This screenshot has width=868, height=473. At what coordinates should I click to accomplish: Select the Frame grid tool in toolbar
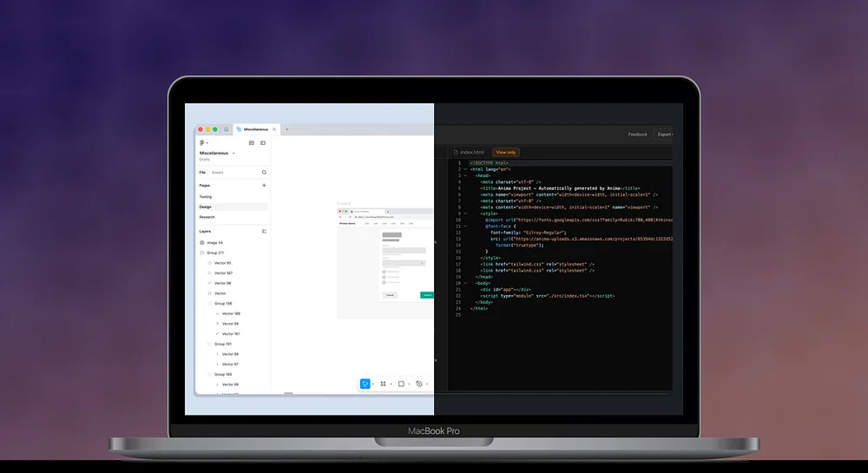click(383, 384)
